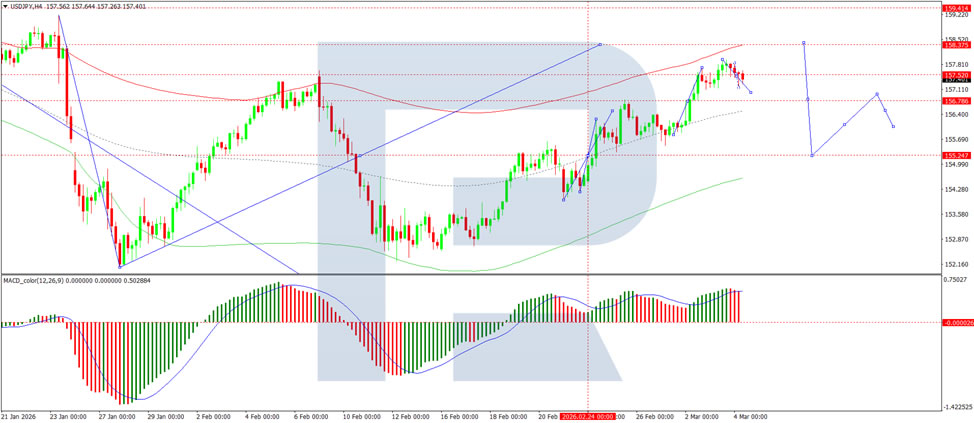
Task: Select the forecast line top anchor near 158.375
Action: [804, 42]
